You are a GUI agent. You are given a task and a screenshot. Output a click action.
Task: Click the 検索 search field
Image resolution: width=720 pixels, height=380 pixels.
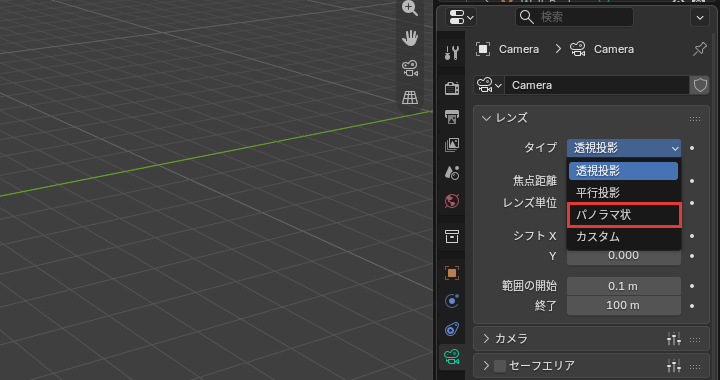click(x=574, y=17)
